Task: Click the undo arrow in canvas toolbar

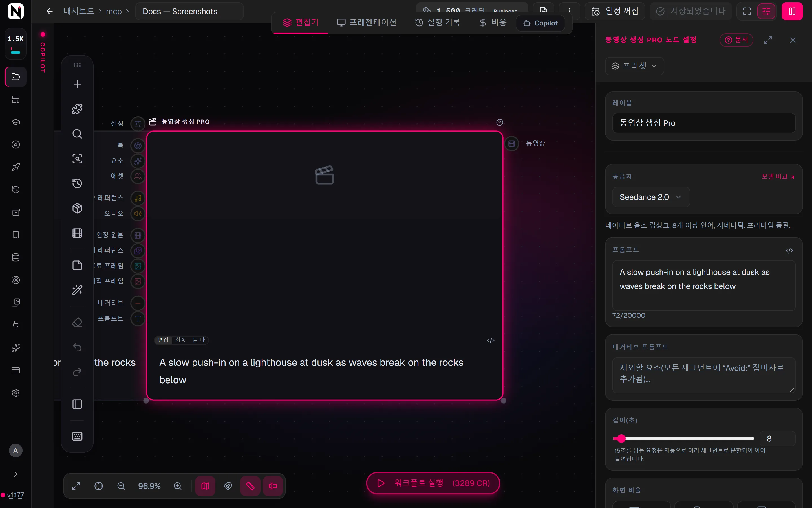Action: click(x=77, y=347)
